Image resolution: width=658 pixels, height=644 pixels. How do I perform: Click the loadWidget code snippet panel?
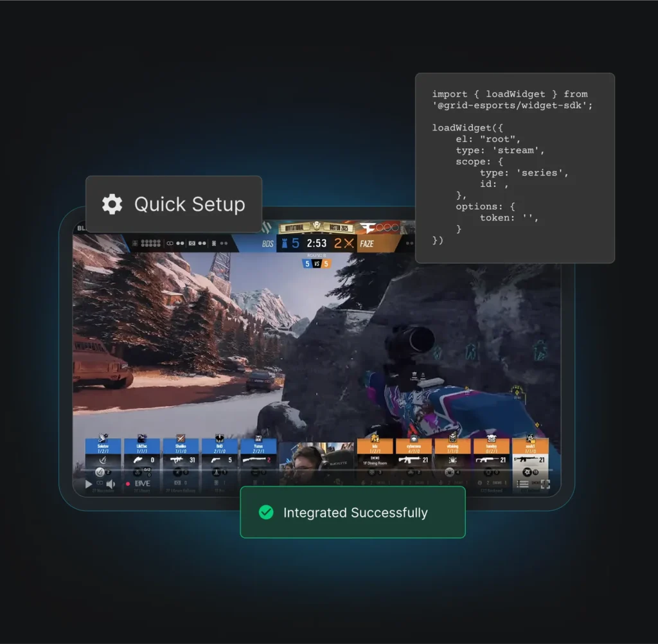coord(515,168)
